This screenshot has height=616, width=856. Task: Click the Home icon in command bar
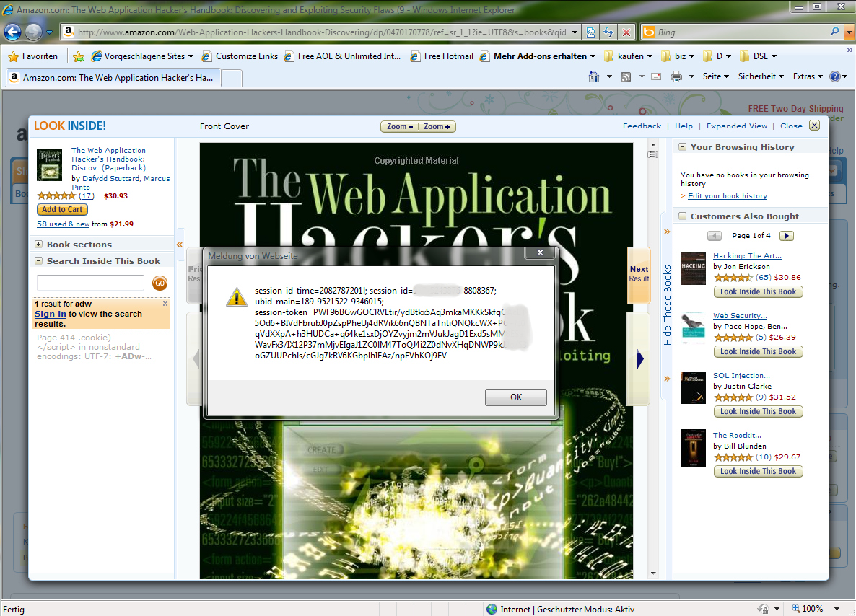(593, 76)
